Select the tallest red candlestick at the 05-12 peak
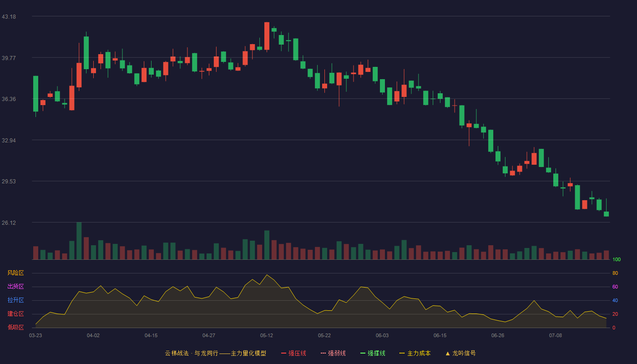637x364 pixels. [267, 36]
